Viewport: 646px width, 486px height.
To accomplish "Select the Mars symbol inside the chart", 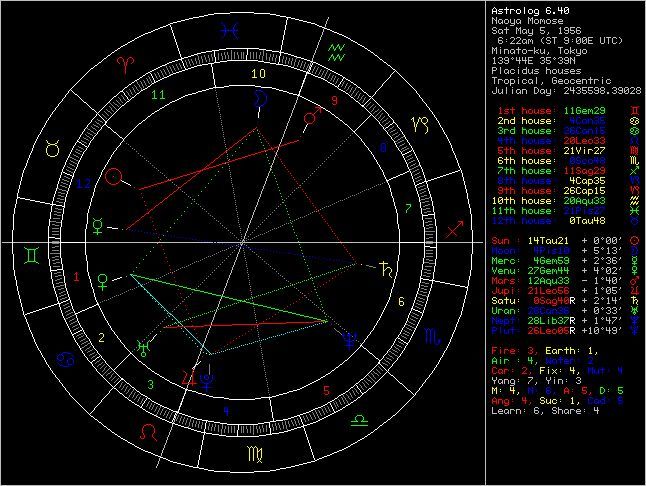I will pyautogui.click(x=312, y=116).
